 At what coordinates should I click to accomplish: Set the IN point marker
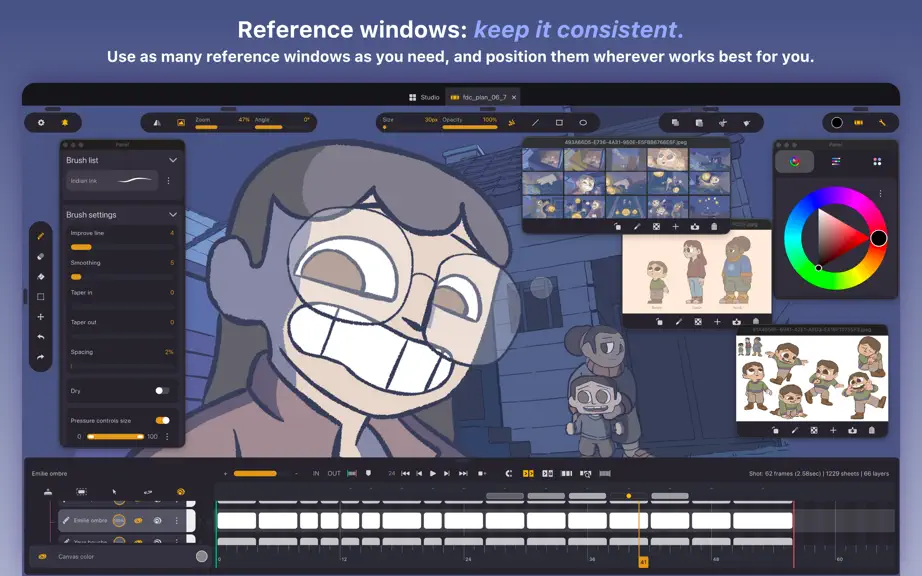(x=316, y=474)
